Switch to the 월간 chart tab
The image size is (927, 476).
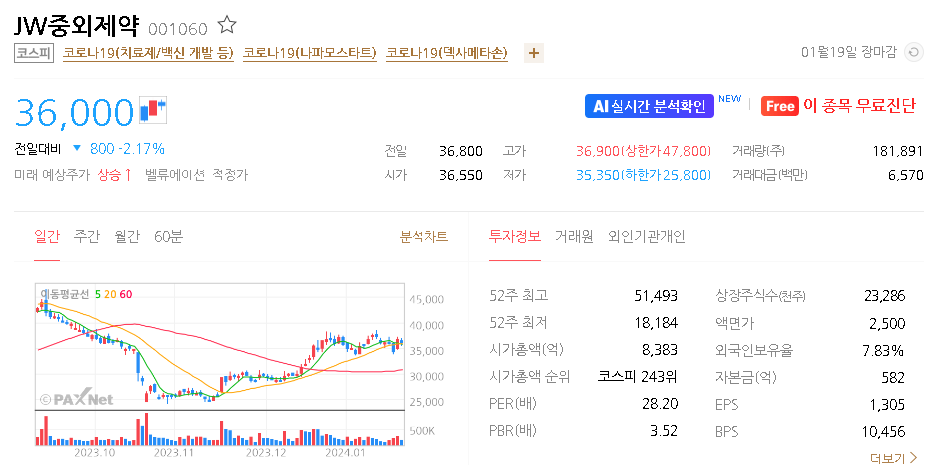[127, 237]
